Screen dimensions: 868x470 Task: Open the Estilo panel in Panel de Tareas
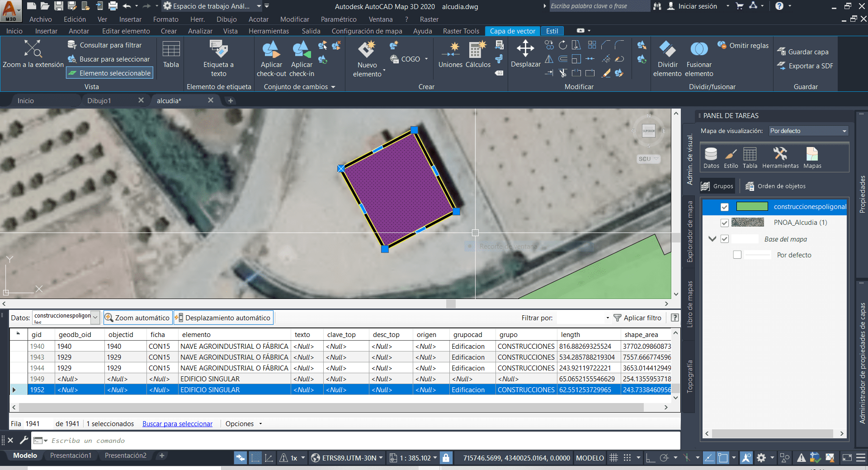pyautogui.click(x=731, y=157)
